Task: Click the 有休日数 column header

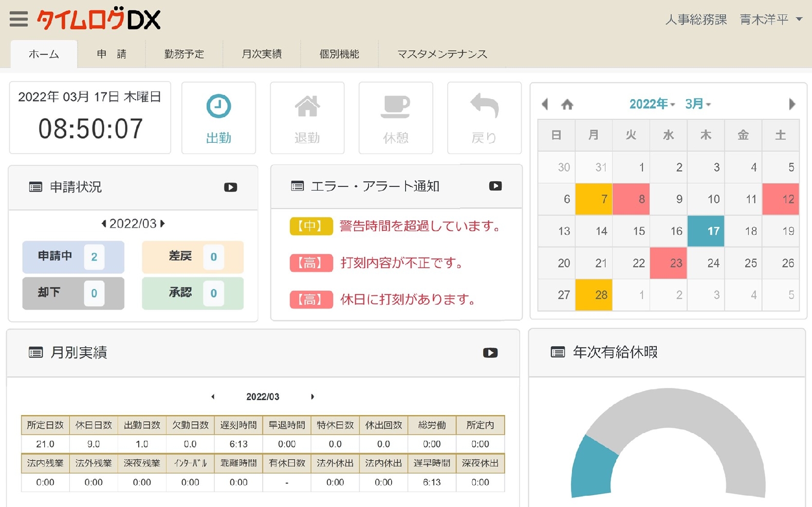Action: click(287, 463)
